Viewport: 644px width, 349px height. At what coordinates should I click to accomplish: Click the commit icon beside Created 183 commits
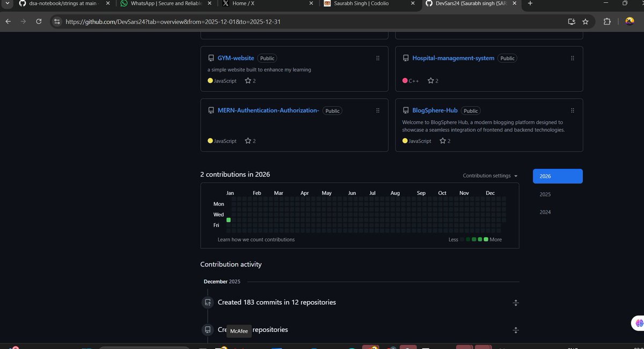pos(208,303)
